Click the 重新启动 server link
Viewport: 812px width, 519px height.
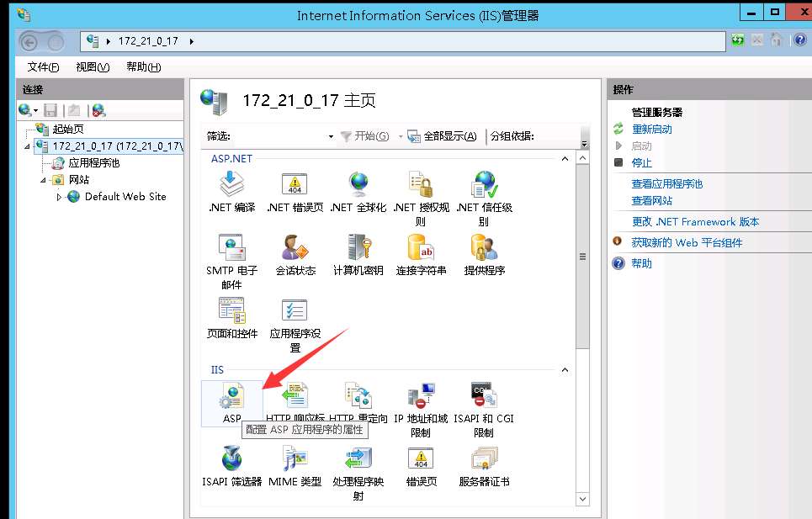point(653,129)
